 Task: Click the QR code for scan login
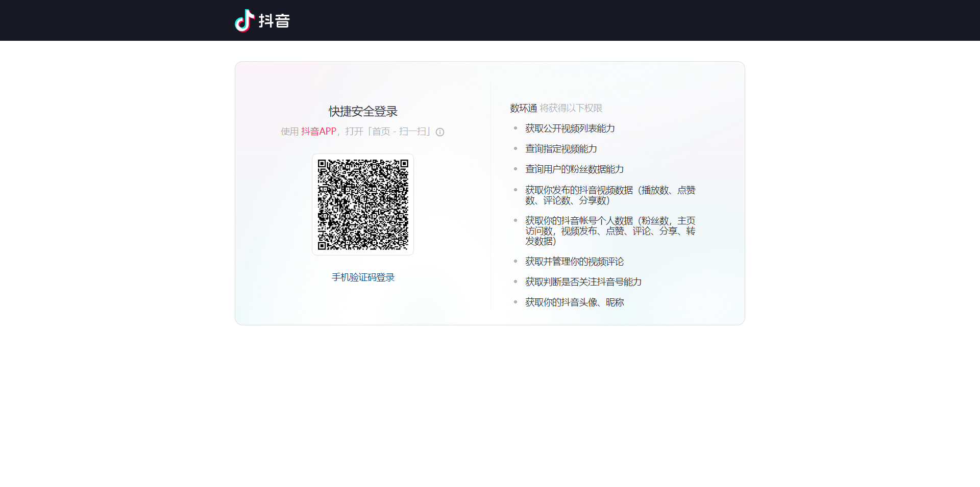click(x=363, y=204)
